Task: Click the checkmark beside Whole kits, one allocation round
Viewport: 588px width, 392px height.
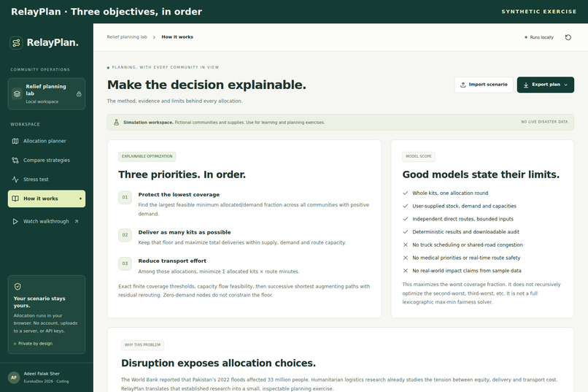Action: 406,193
